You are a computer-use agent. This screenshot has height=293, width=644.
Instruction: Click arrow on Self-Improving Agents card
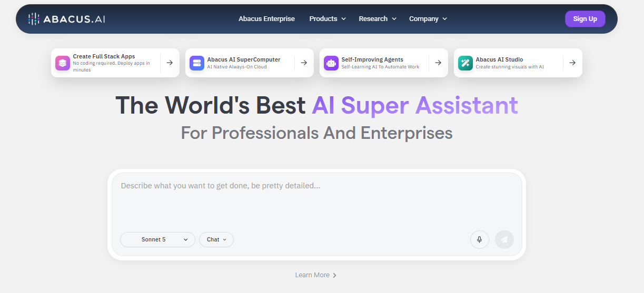[x=438, y=63]
